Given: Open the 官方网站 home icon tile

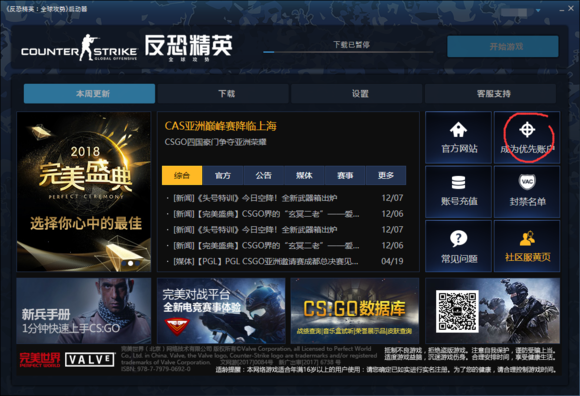Looking at the screenshot, I should tap(458, 129).
